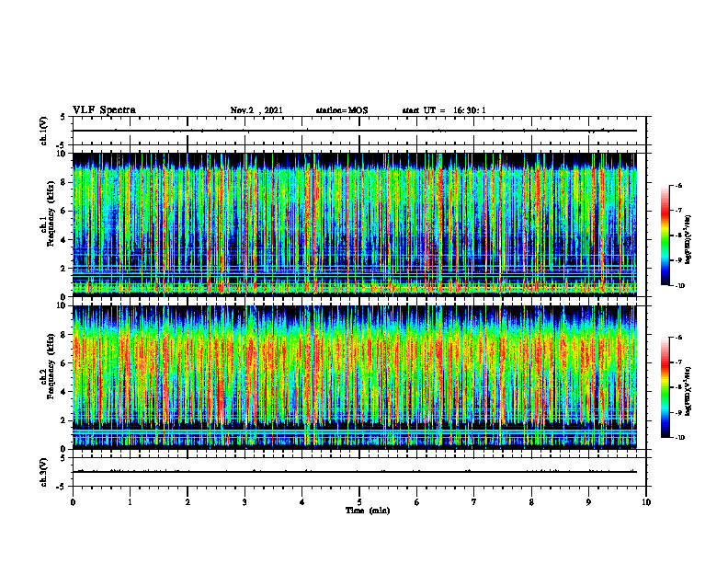Click the "-10" label on the ch.2 colorbar
The image size is (728, 563).
coord(680,438)
